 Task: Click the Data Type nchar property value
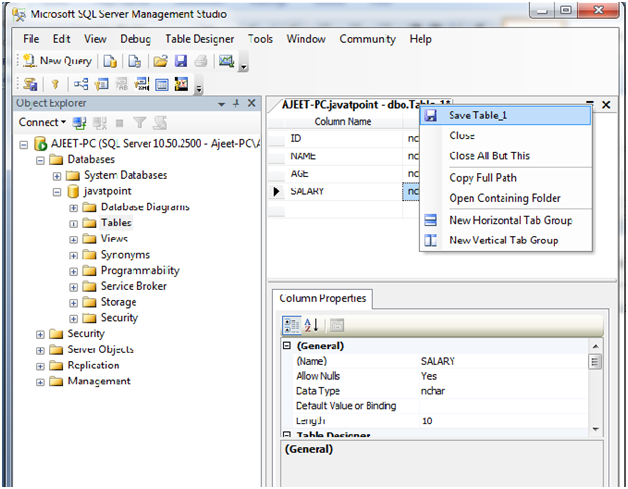click(503, 391)
